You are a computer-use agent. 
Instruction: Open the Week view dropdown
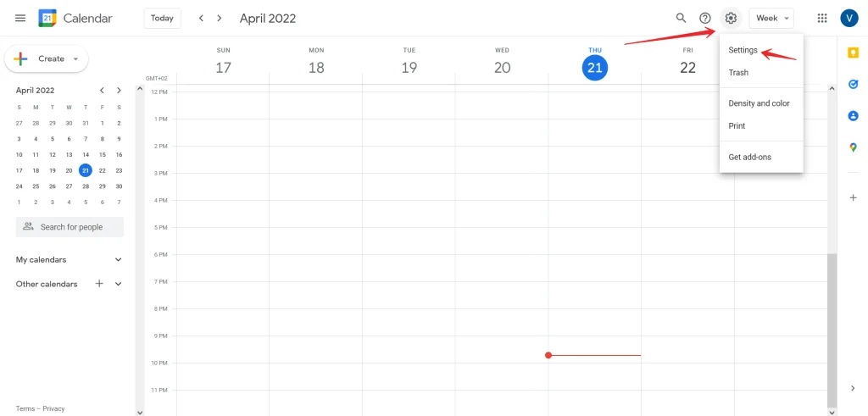pyautogui.click(x=771, y=19)
